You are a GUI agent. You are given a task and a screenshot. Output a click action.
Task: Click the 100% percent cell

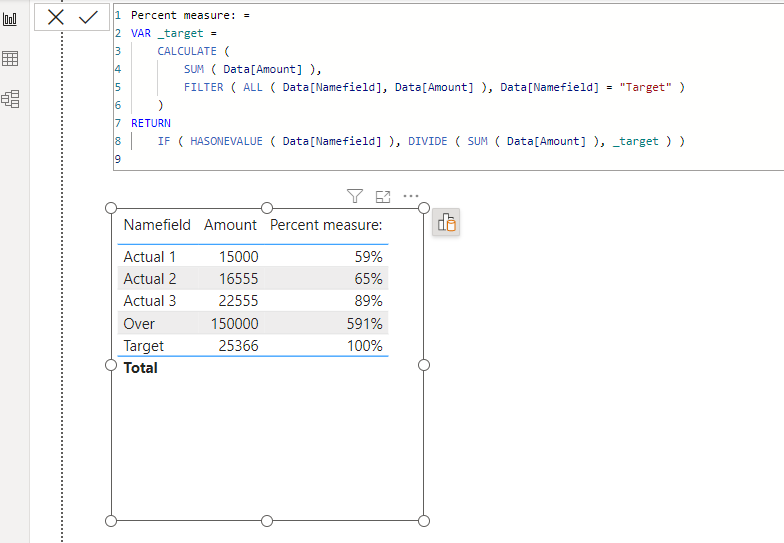tap(365, 346)
